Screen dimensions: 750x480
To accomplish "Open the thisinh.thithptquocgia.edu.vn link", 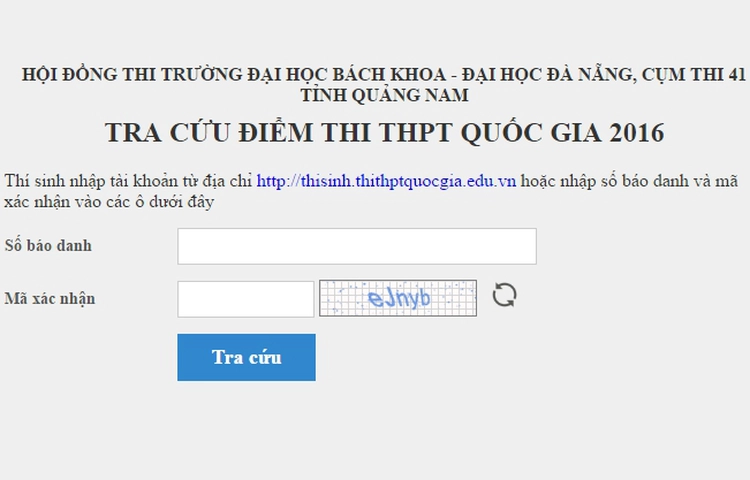I will pos(386,182).
